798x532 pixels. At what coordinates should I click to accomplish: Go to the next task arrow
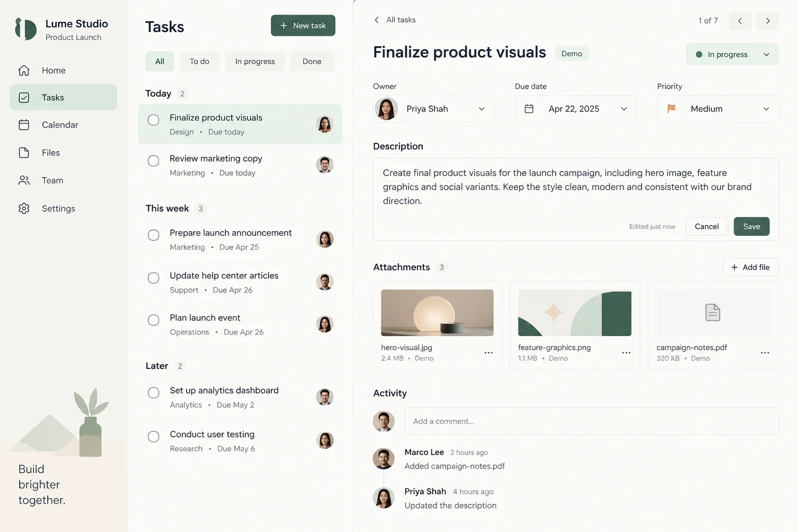click(x=768, y=21)
